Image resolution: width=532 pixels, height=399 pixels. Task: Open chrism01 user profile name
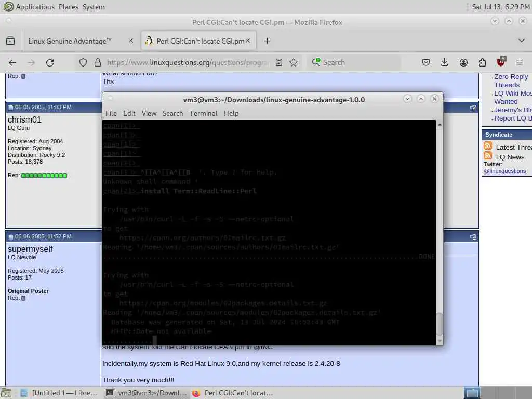point(24,120)
